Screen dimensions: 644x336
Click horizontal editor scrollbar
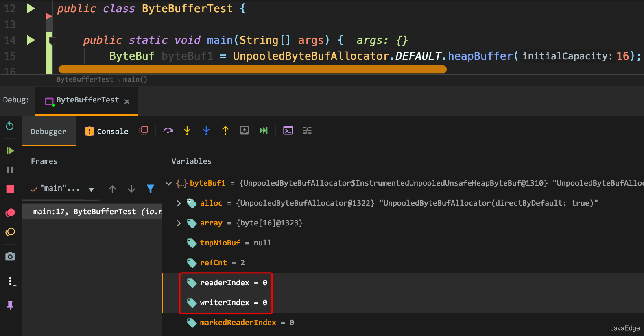[252, 69]
